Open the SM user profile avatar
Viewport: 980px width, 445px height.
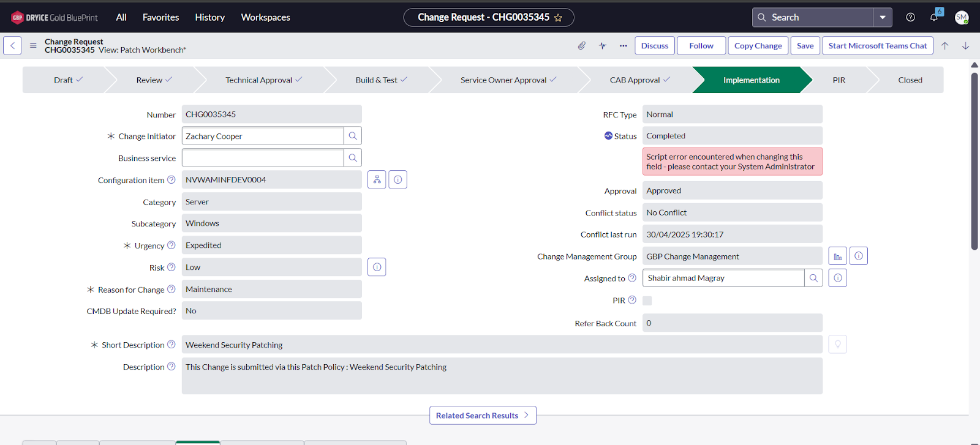[962, 18]
